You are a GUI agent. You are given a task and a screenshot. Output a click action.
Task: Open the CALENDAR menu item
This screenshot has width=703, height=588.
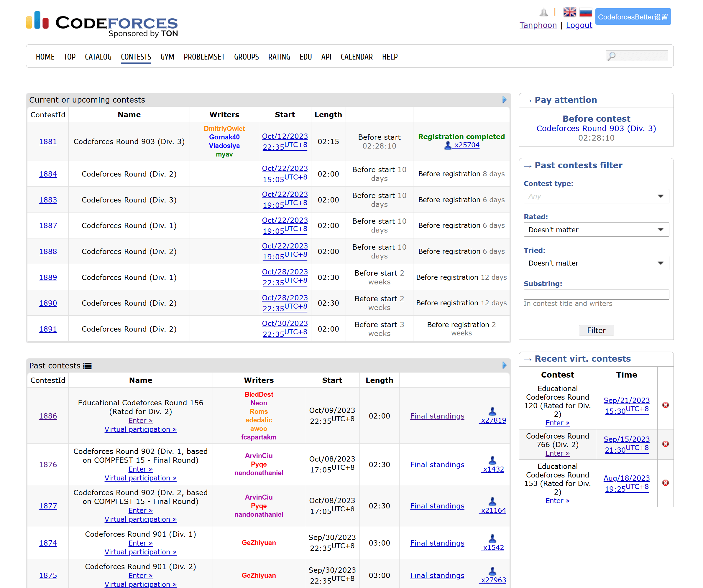click(357, 57)
